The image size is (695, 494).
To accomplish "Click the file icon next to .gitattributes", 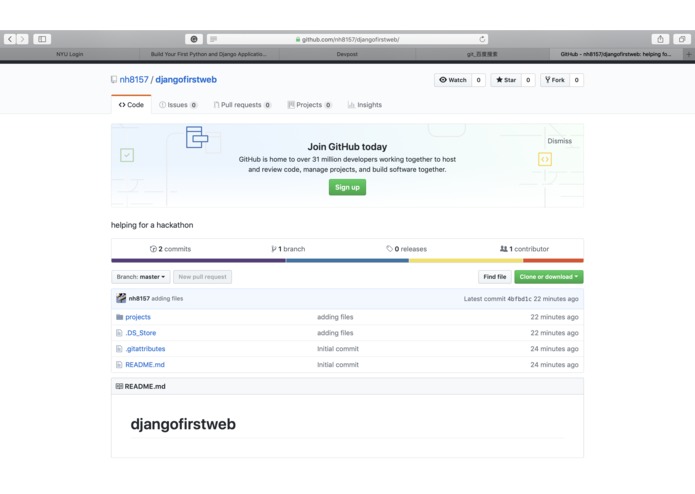I will tap(119, 349).
